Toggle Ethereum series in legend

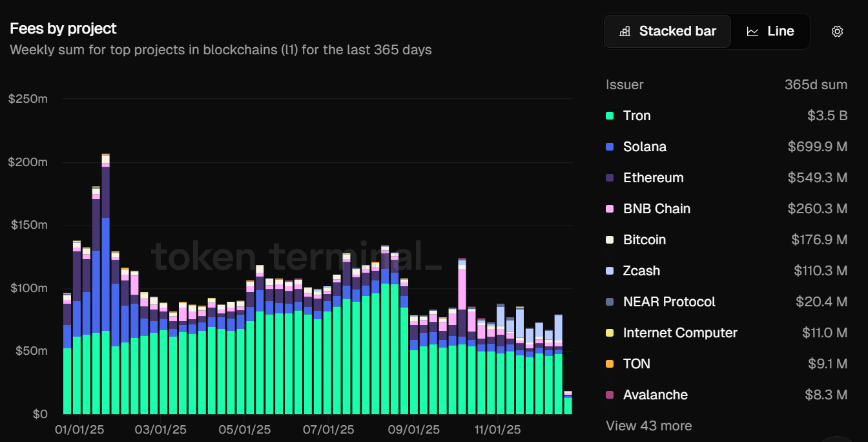[652, 178]
